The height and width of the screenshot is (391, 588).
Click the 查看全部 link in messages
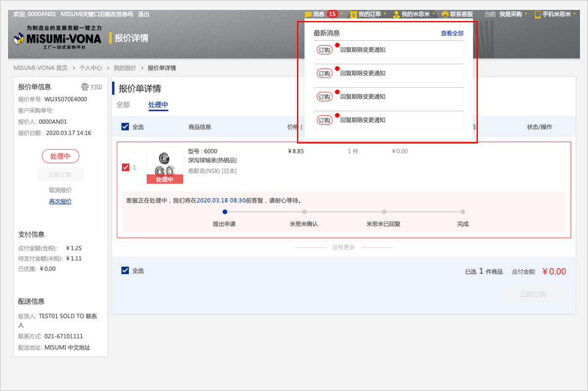pos(452,33)
